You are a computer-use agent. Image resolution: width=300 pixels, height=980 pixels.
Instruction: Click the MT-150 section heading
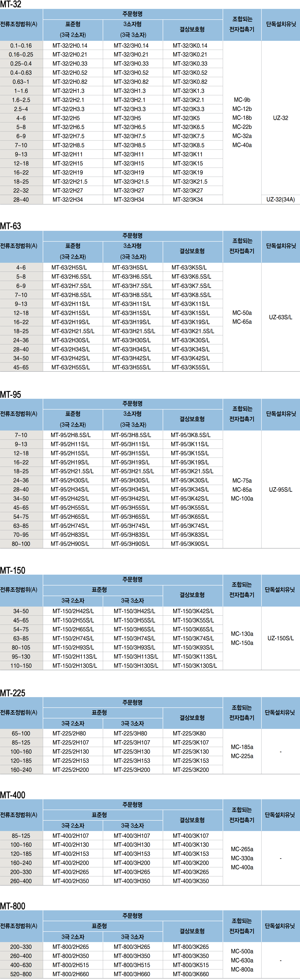click(x=13, y=571)
